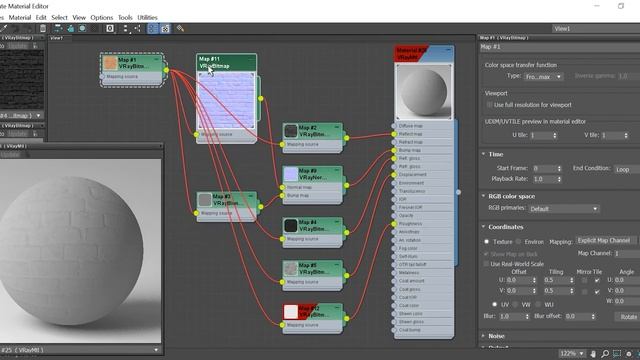Collapse the Map #11 node preview
Viewport: 640px width, 360px height.
click(x=252, y=59)
